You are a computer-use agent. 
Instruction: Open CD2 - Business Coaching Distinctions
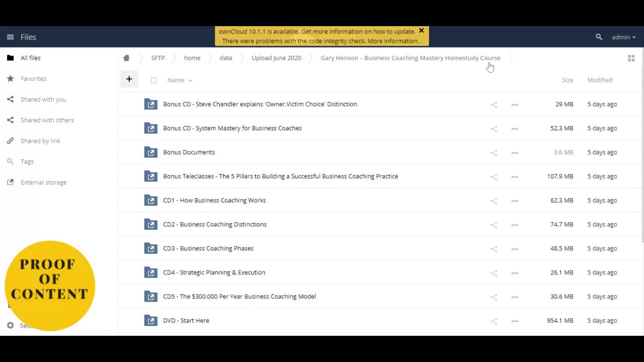click(215, 224)
